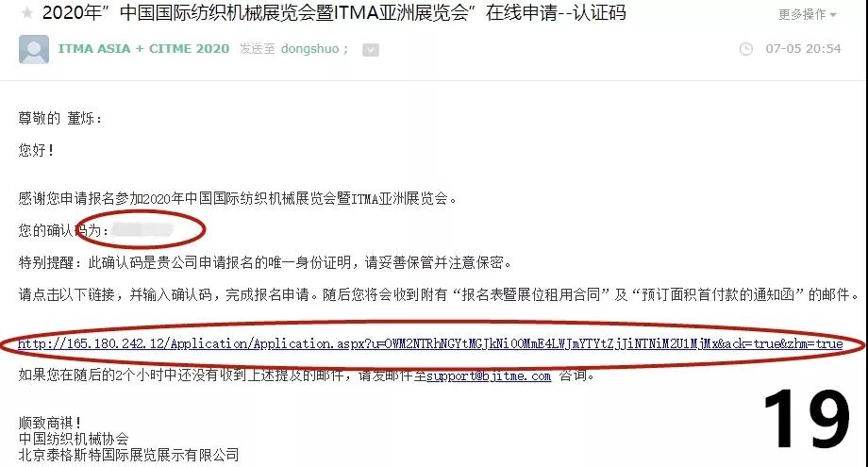Click the signature 中国纺织机械协会

point(74,439)
